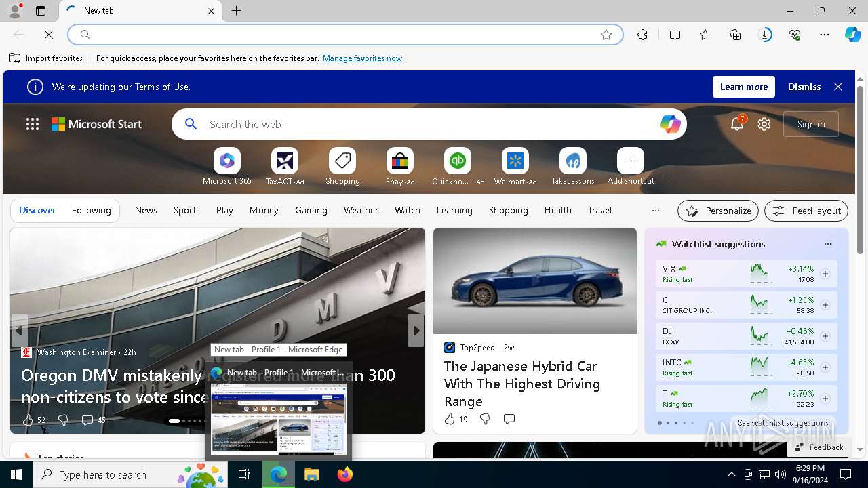Click the Edge address bar

pos(345,35)
